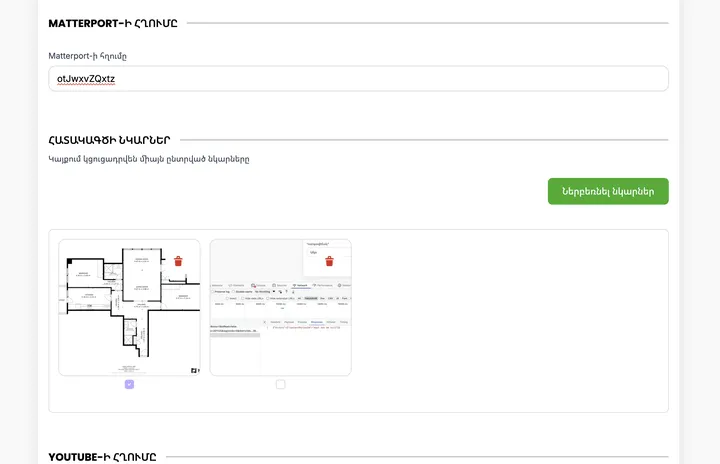Click the otJwxvZQxtz text in the field
Image resolution: width=720 pixels, height=464 pixels.
86,78
